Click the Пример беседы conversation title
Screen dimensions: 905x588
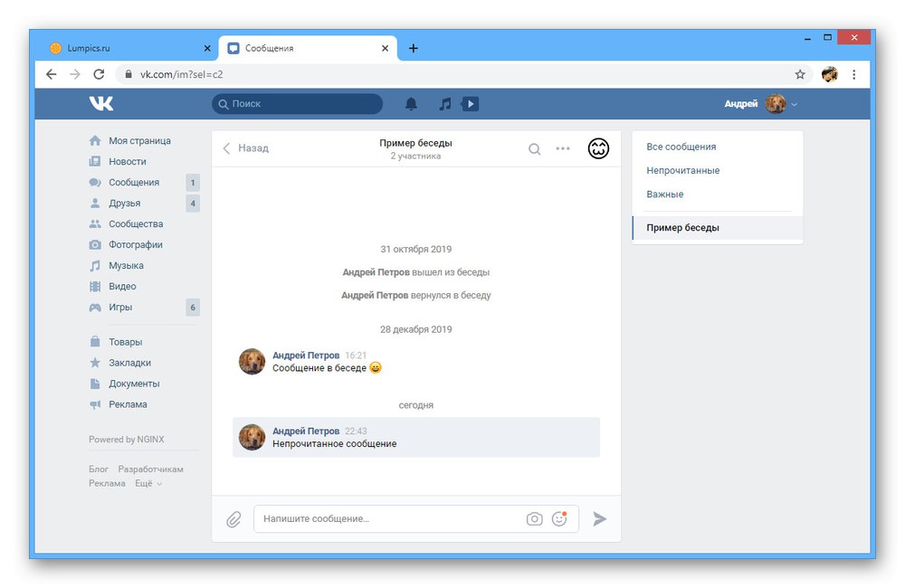point(415,143)
